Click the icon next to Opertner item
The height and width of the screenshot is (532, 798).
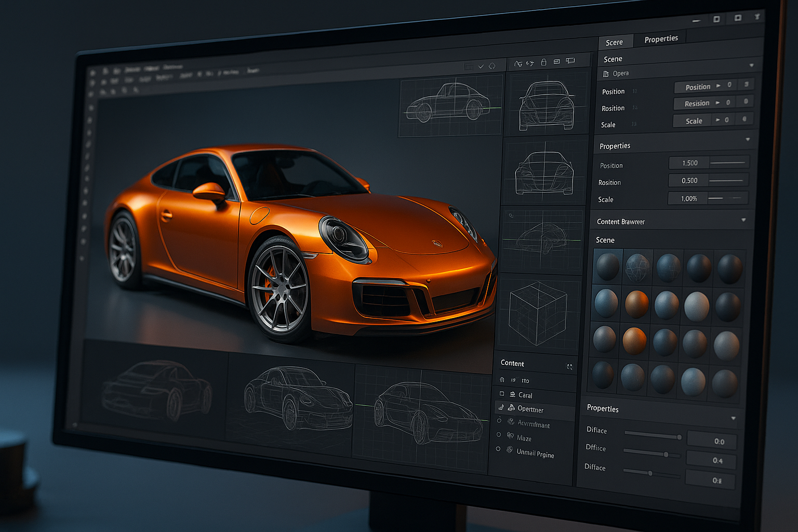pyautogui.click(x=511, y=408)
